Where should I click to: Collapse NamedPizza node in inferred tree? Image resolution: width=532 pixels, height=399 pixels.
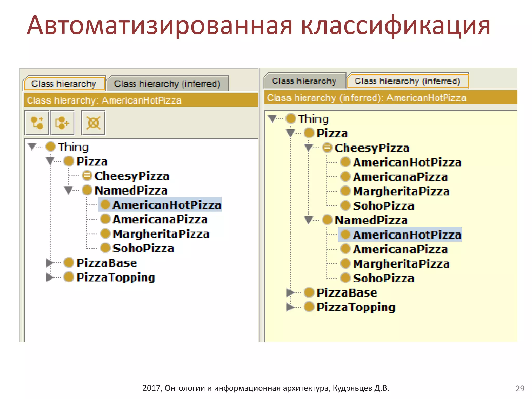309,220
